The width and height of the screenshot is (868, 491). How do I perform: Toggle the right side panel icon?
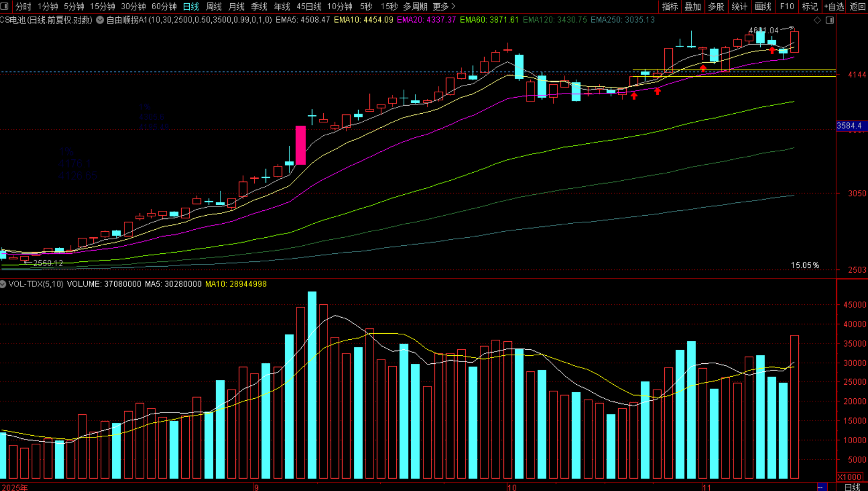[x=830, y=20]
